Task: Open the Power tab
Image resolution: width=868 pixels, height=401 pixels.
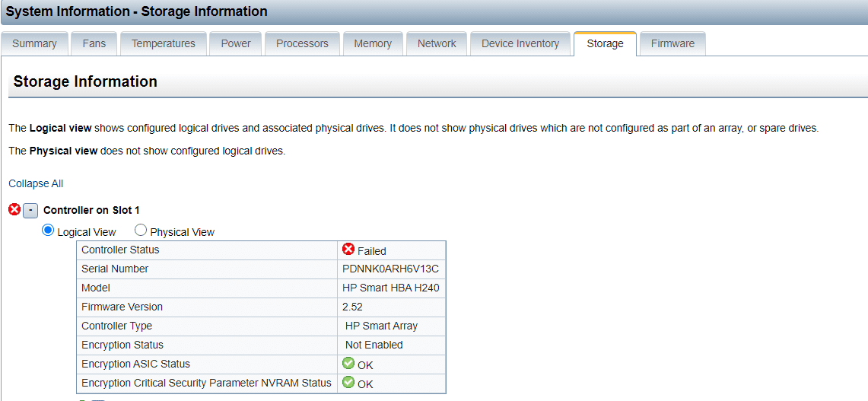Action: pos(236,44)
